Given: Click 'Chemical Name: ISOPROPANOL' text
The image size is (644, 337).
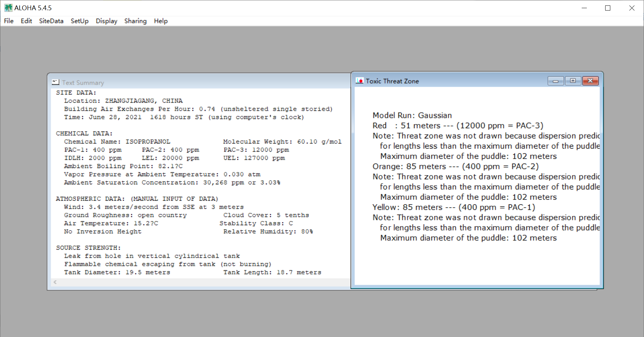Looking at the screenshot, I should click(x=117, y=141).
